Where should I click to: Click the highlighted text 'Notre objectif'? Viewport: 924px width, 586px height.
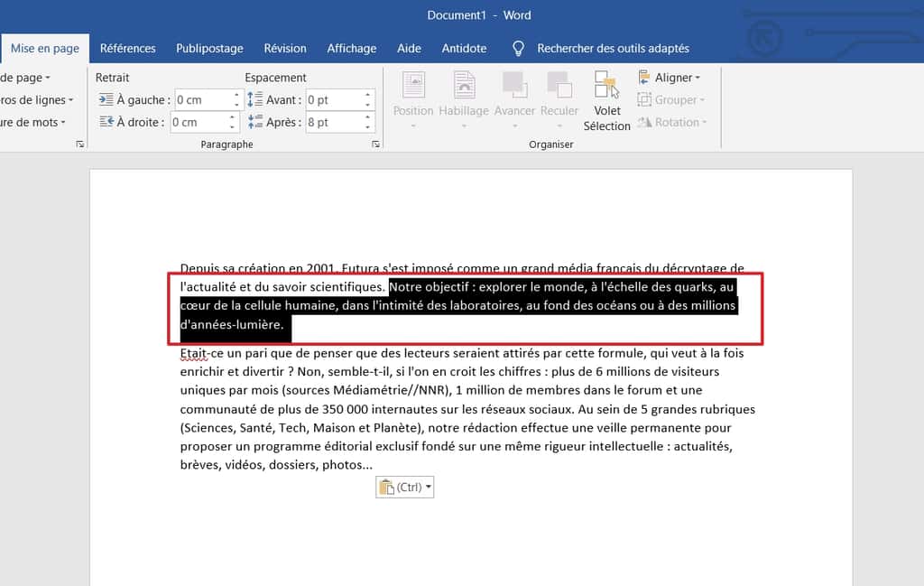[x=429, y=287]
